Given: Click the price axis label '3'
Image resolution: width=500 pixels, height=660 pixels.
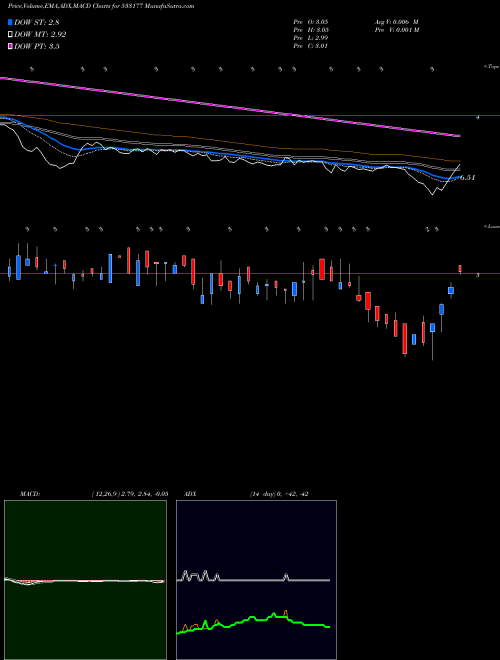Looking at the screenshot, I should (x=478, y=275).
